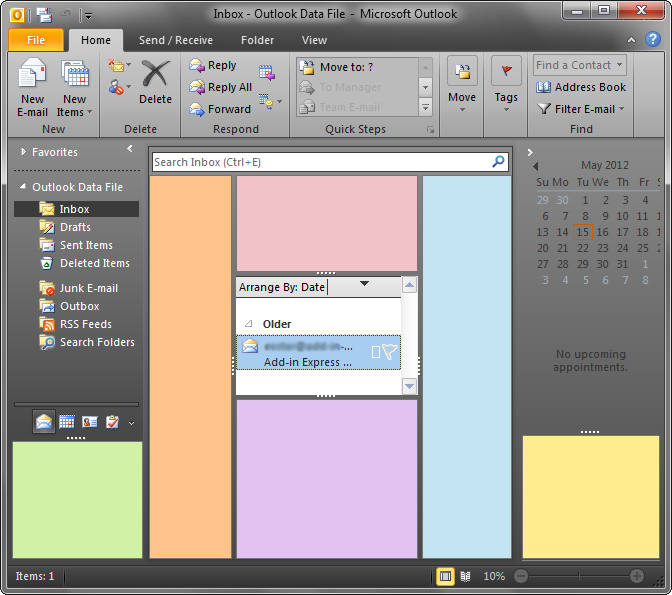This screenshot has width=672, height=595.
Task: Open the Tags flag dropdown
Action: pos(506,84)
